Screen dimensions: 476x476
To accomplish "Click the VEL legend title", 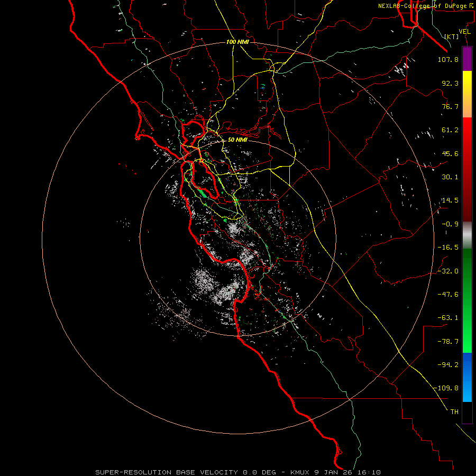I will (464, 32).
